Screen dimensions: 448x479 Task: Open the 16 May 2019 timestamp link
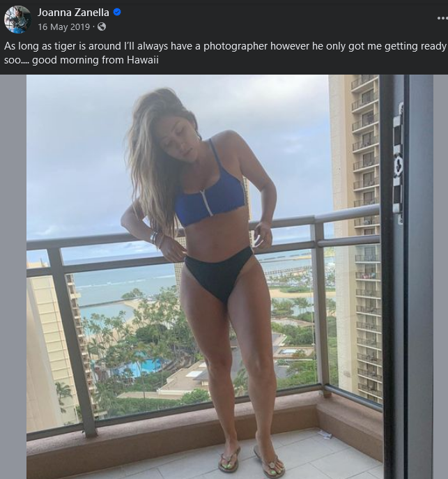click(x=64, y=27)
